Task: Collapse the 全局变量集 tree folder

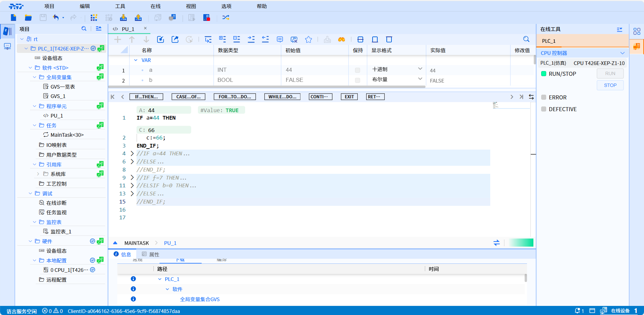Action: [34, 77]
